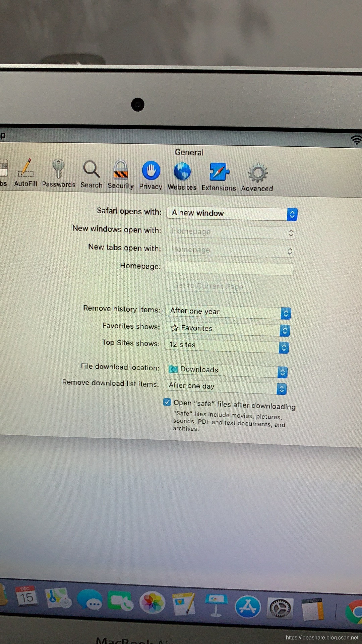362x644 pixels.
Task: Click the Wi-Fi status icon in menu bar
Action: (x=356, y=140)
